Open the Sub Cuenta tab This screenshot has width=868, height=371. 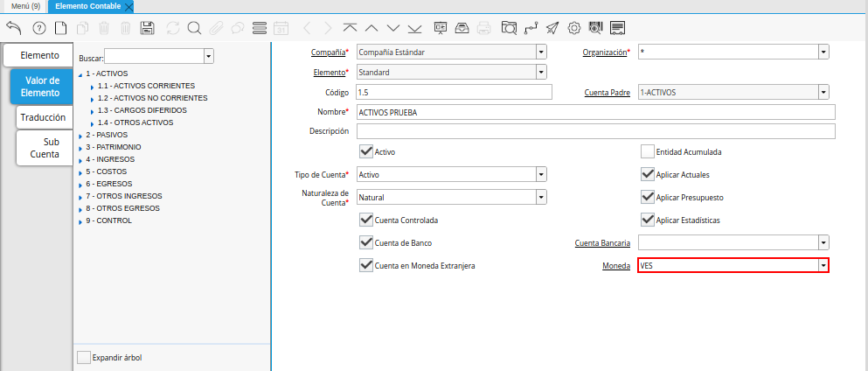tap(45, 148)
